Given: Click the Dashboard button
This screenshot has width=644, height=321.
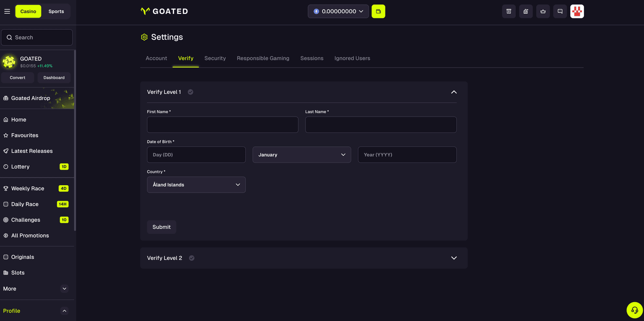Looking at the screenshot, I should click(54, 78).
